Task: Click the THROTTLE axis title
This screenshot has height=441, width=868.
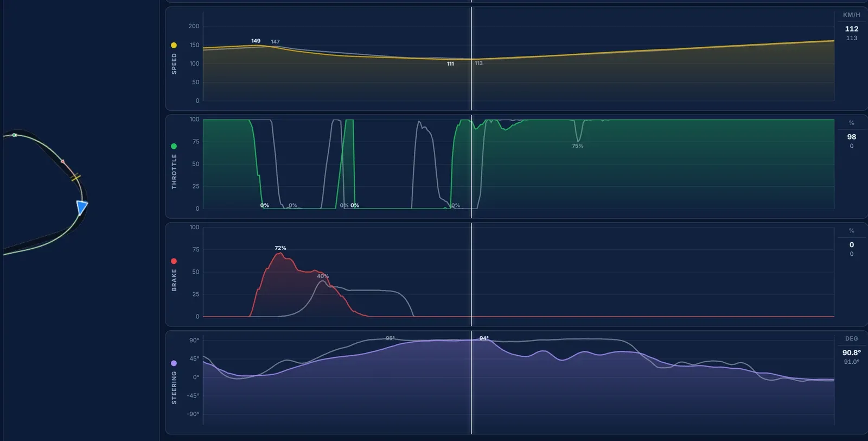Action: pos(174,172)
